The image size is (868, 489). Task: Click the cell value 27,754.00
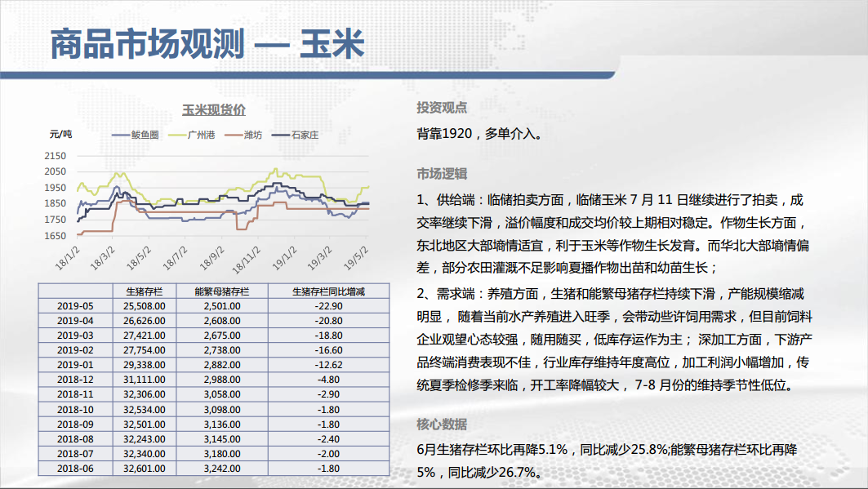click(145, 350)
